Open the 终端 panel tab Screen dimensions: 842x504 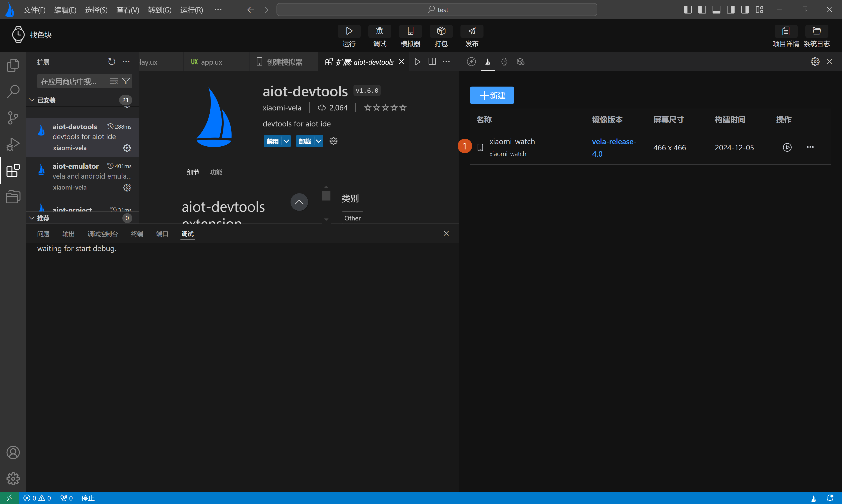coord(137,234)
